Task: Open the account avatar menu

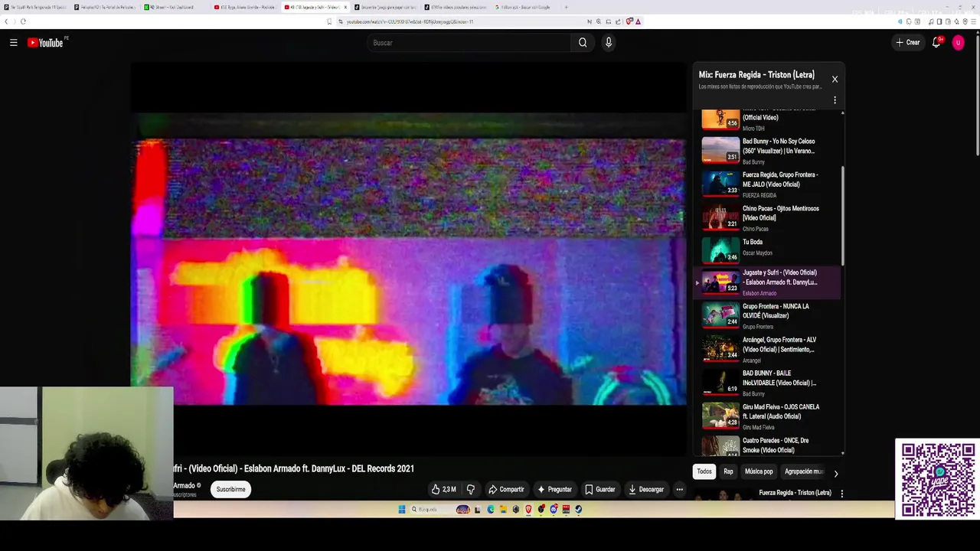Action: tap(958, 43)
